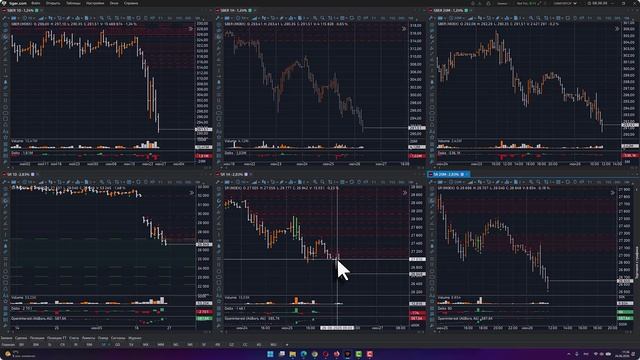This screenshot has width=640, height=360.
Task: Click the SR 1H Volume indicator label
Action: [237, 298]
